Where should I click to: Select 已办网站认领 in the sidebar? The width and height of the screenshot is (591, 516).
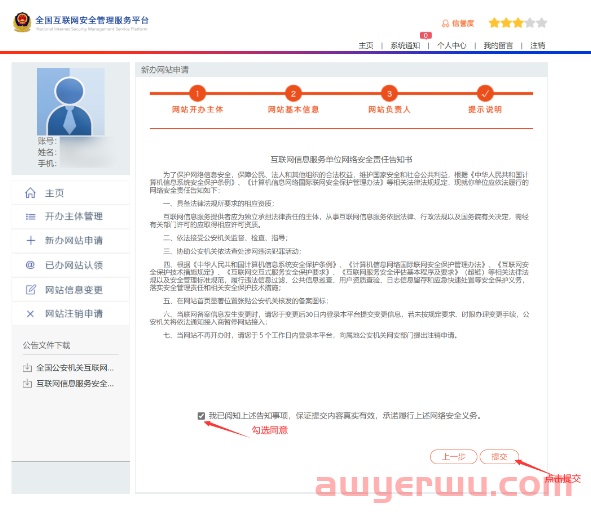70,265
